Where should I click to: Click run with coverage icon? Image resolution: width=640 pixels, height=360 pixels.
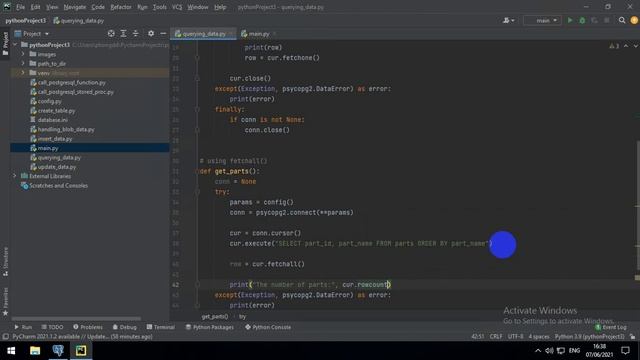coord(595,20)
